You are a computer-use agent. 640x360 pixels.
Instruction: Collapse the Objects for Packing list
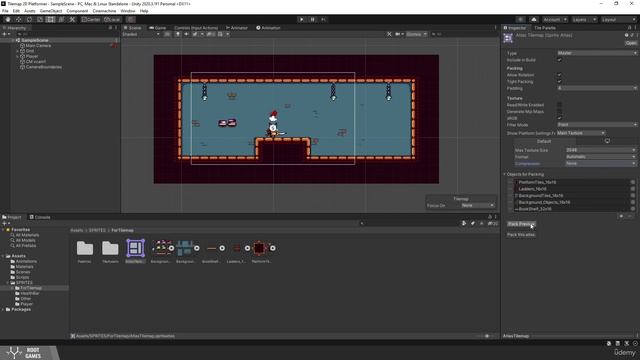[504, 174]
